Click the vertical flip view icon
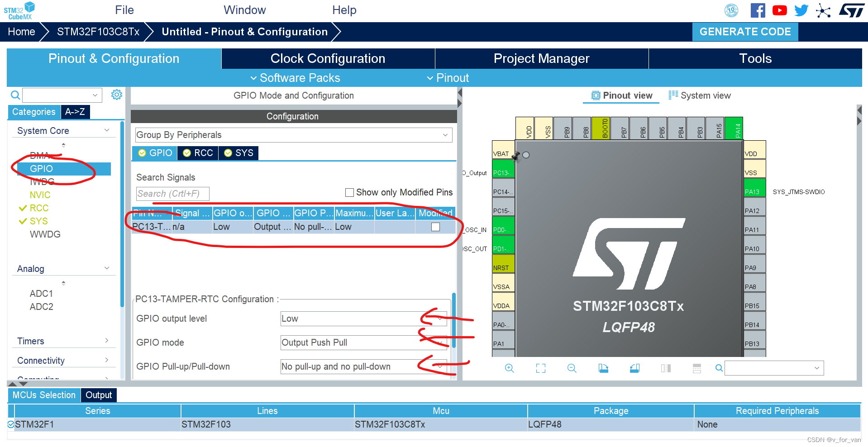 (x=697, y=368)
